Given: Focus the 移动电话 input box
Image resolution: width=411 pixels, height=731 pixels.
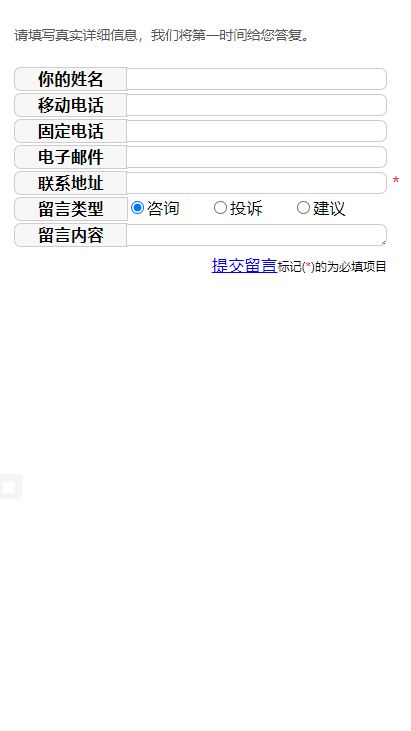Looking at the screenshot, I should point(256,105).
